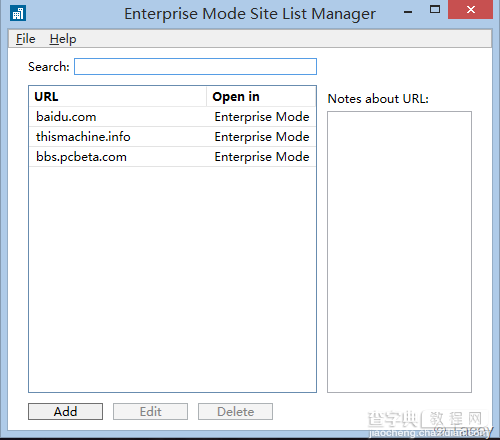Open the Help menu
This screenshot has width=500, height=440.
pyautogui.click(x=63, y=39)
